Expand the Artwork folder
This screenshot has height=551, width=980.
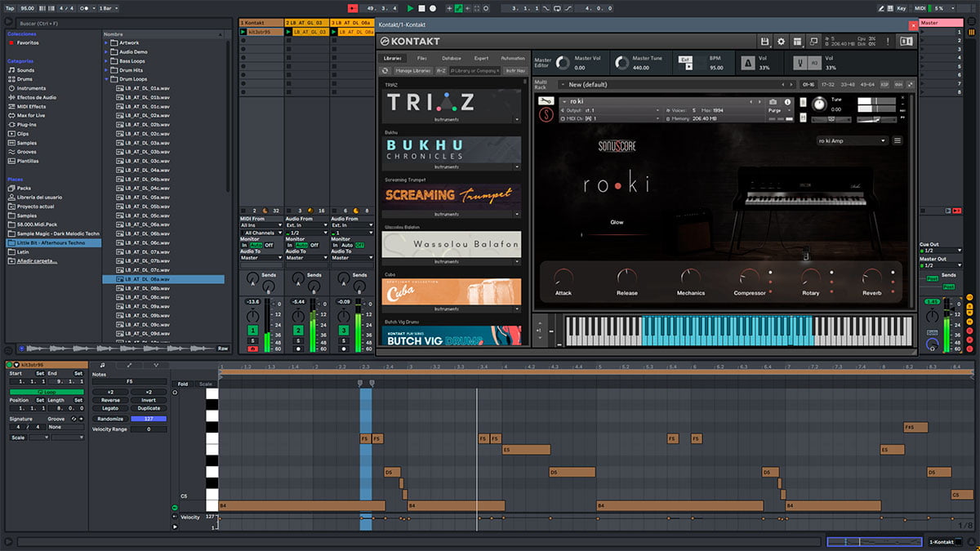(106, 42)
